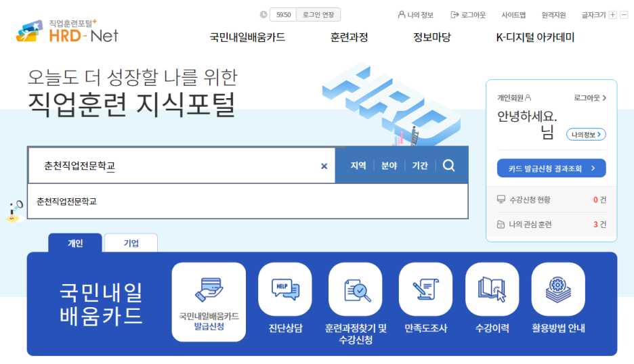The image size is (634, 364).
Task: Open 국민내일배움카드 menu
Action: point(247,37)
